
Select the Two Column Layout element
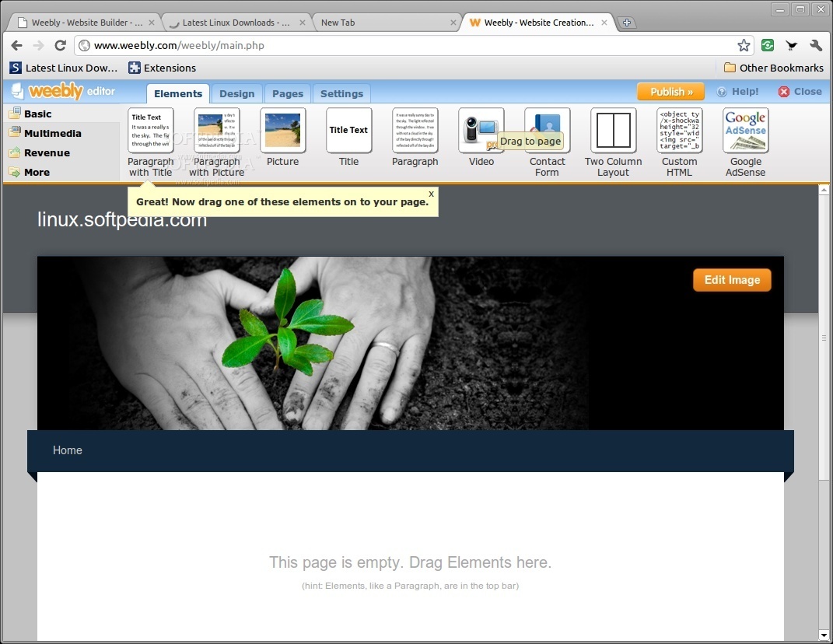click(x=612, y=130)
